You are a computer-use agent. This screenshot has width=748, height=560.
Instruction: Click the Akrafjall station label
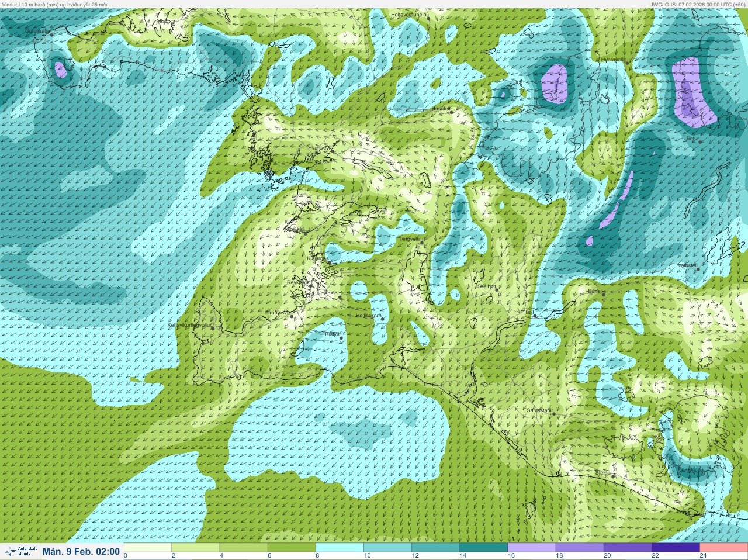click(x=296, y=230)
